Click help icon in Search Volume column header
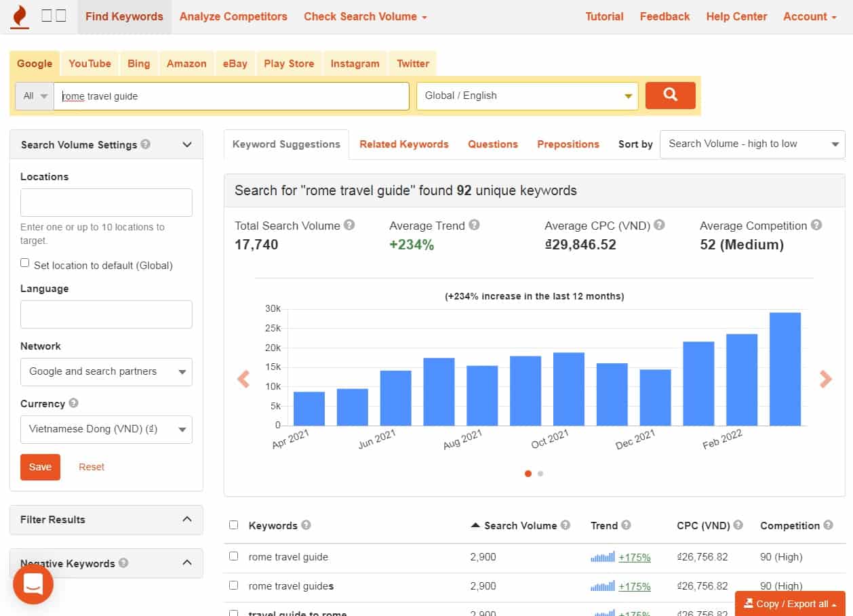 (x=566, y=525)
